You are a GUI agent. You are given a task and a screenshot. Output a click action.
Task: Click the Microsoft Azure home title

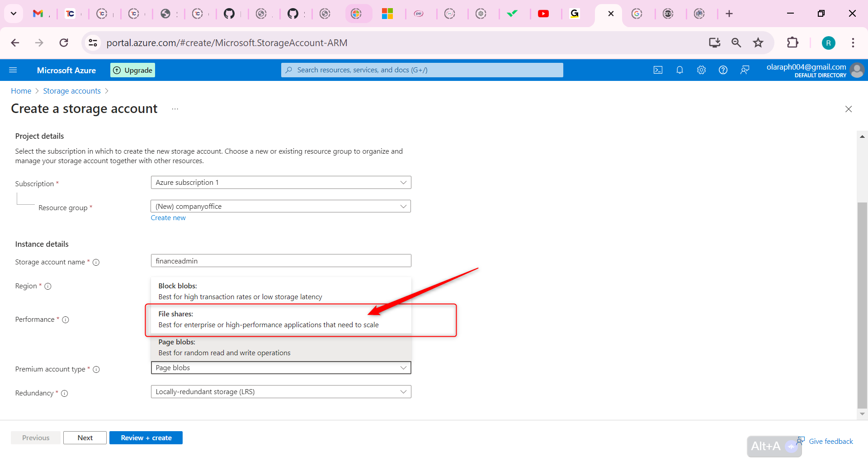[x=66, y=70]
